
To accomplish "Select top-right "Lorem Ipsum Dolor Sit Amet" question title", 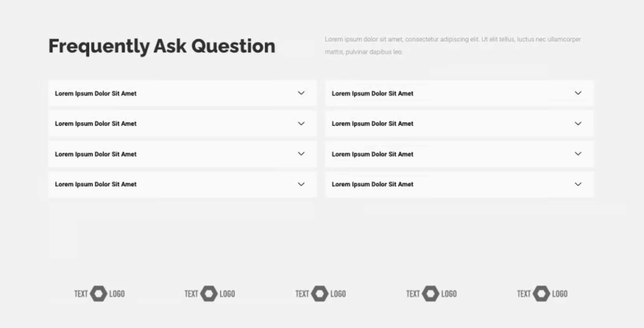I will [372, 93].
